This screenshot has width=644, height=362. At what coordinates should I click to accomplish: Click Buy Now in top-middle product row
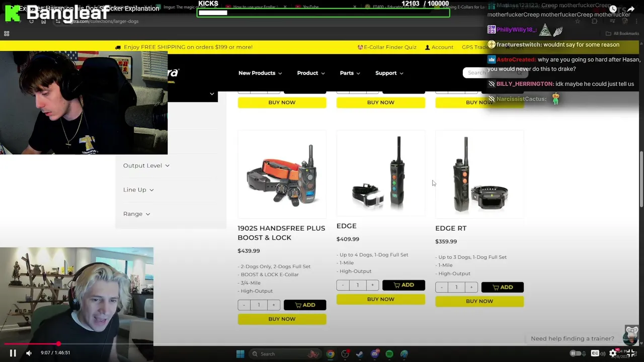click(381, 103)
